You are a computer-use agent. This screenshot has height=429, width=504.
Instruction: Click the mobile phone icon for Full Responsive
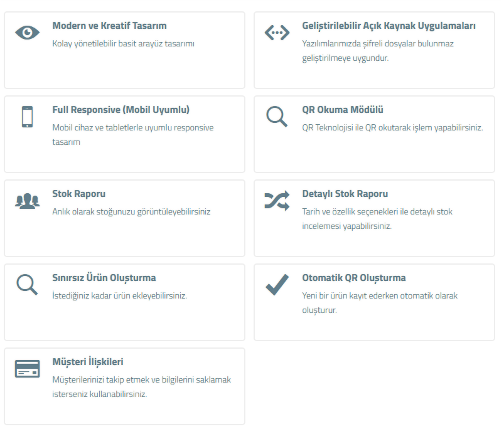click(x=27, y=117)
